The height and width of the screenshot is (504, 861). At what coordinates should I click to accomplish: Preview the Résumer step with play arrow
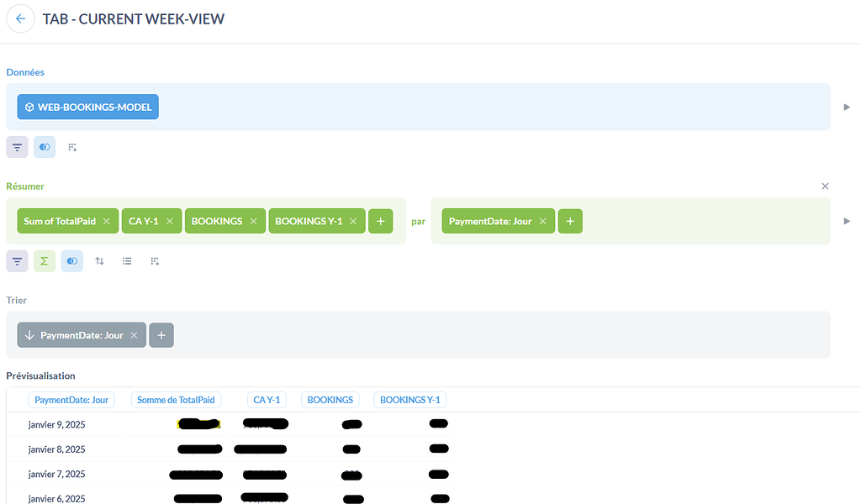(x=847, y=221)
